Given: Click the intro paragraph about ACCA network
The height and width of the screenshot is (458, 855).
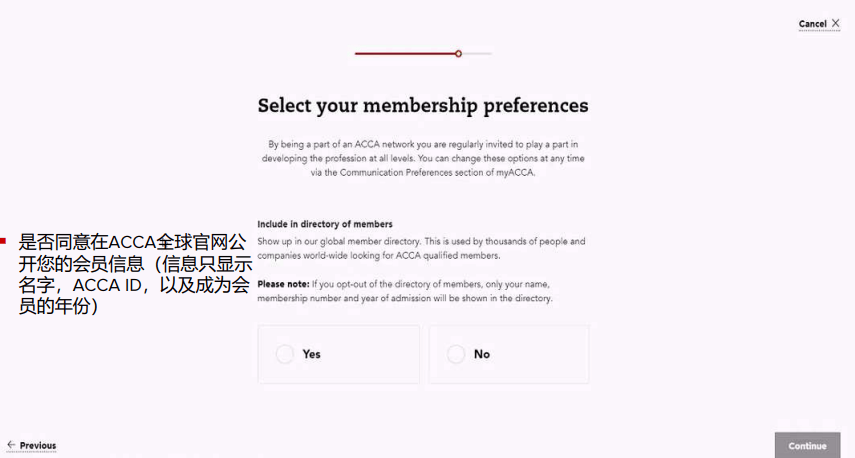Looking at the screenshot, I should pyautogui.click(x=423, y=158).
